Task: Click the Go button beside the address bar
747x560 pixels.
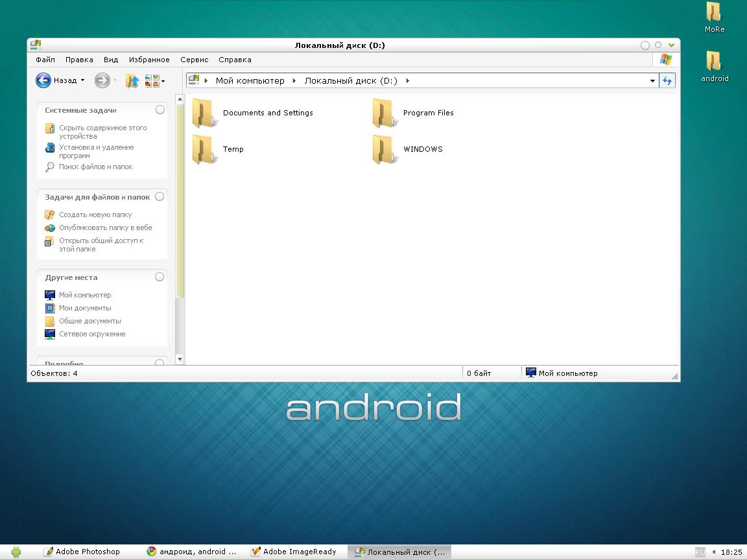Action: tap(667, 80)
